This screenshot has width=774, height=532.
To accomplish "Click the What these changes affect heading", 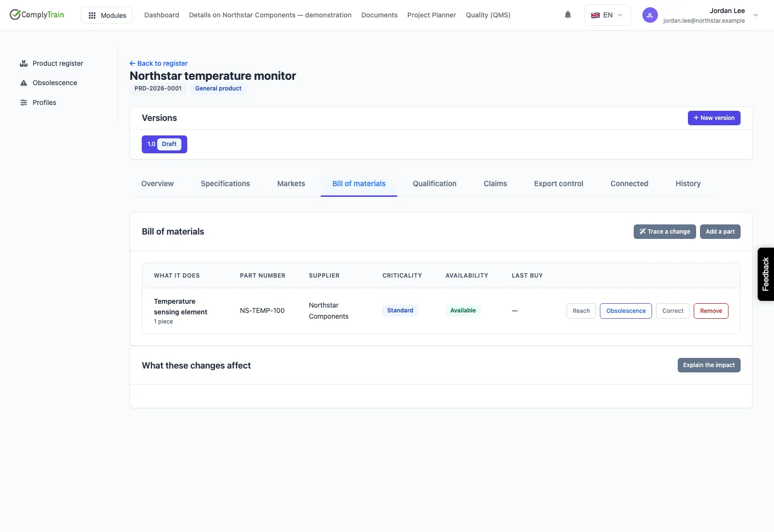I will click(196, 366).
